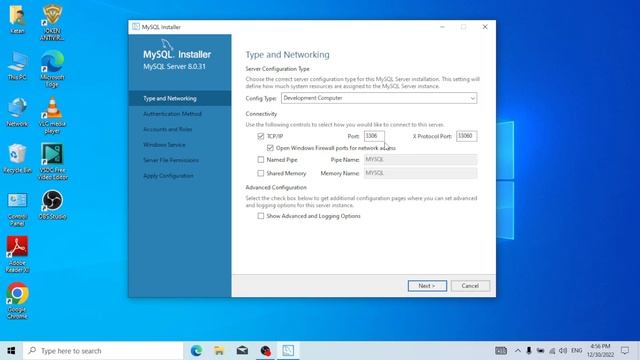
Task: Open the Control Panel desktop shortcut
Action: click(17, 209)
